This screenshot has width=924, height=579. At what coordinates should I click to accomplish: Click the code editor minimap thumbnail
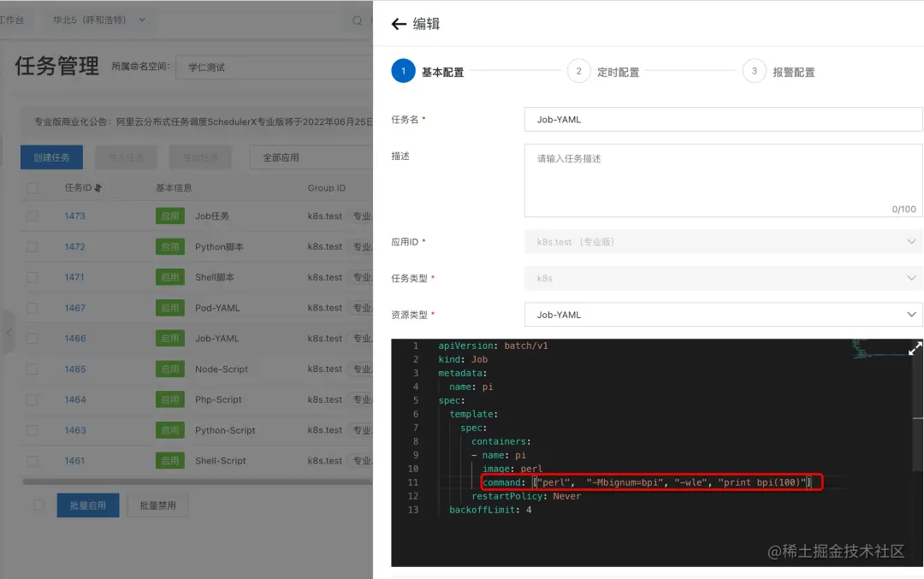880,349
